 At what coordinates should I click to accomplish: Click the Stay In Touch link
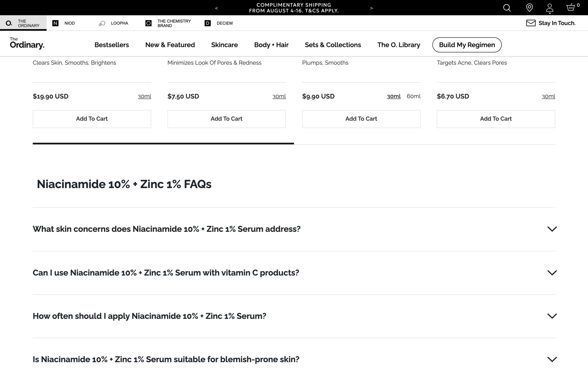pos(557,23)
